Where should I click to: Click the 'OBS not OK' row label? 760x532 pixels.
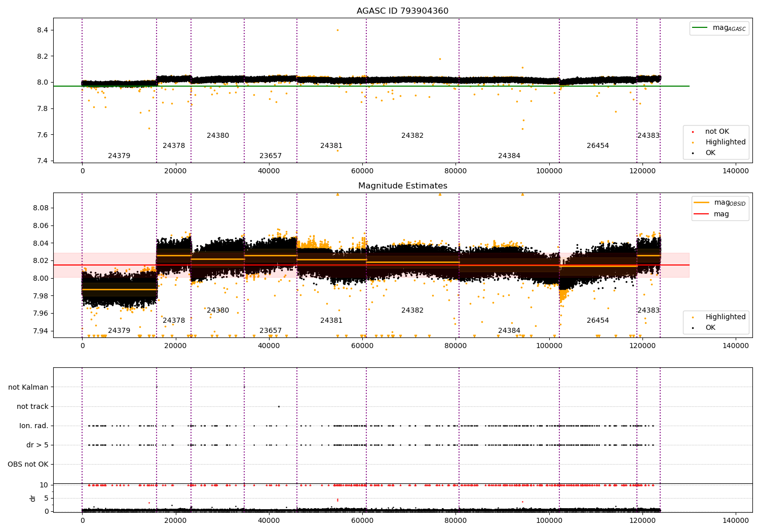[28, 464]
